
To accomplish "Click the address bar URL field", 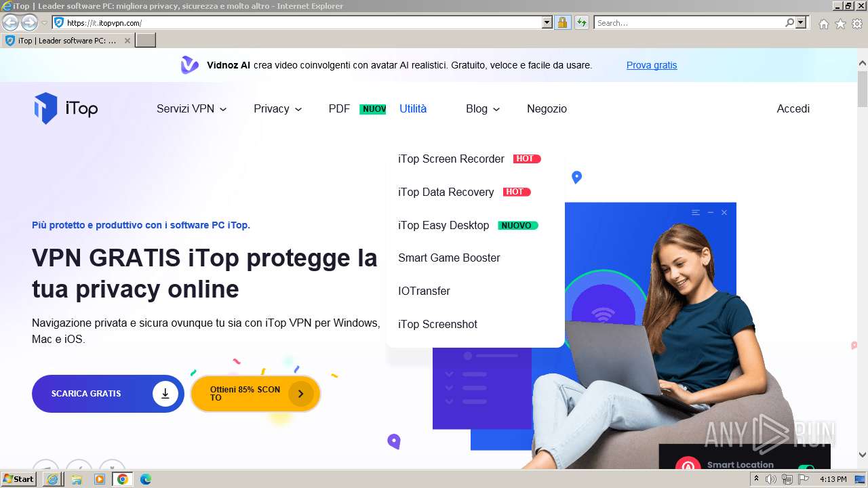I will pyautogui.click(x=303, y=22).
